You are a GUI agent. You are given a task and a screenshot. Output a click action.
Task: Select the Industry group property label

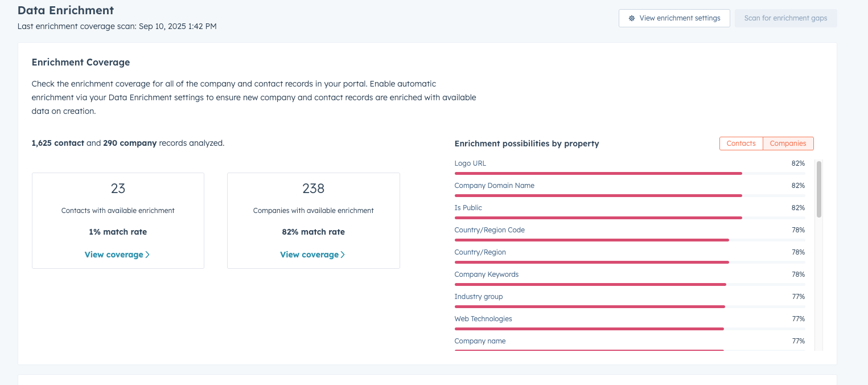[479, 297]
